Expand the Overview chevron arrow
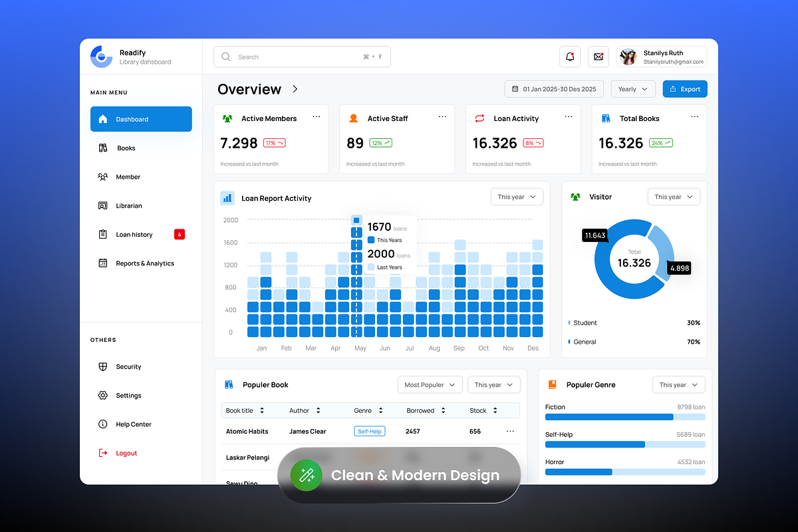This screenshot has width=798, height=532. click(295, 89)
